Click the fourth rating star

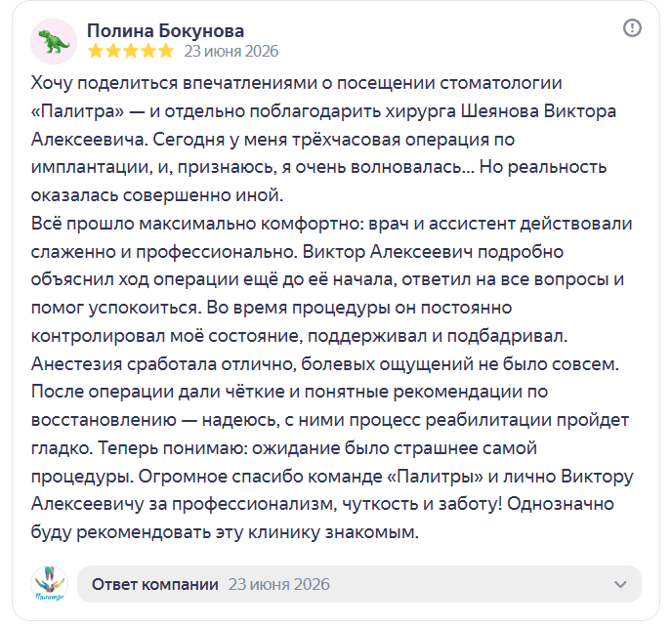148,51
